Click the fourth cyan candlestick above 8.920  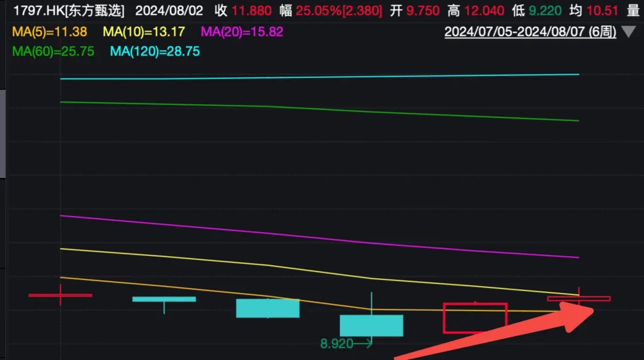pyautogui.click(x=372, y=326)
